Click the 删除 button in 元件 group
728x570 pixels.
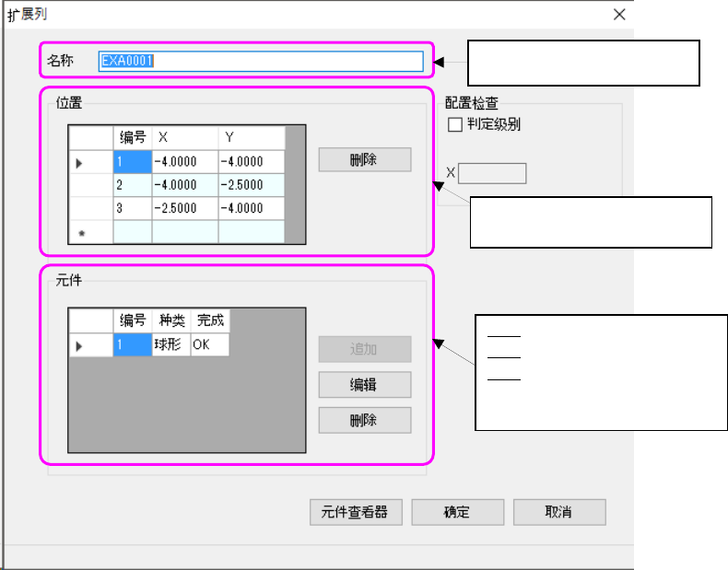pos(365,420)
